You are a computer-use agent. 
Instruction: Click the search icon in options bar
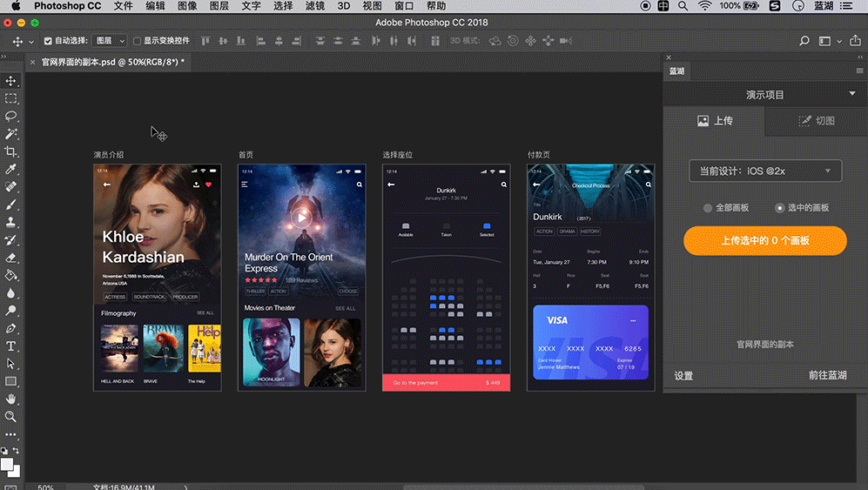[804, 41]
